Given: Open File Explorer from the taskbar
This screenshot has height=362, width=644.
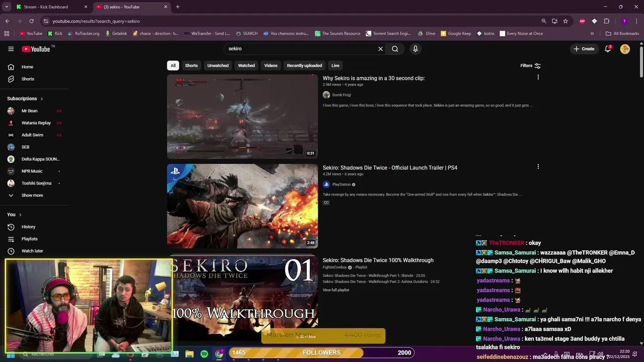Looking at the screenshot, I should pyautogui.click(x=190, y=354).
